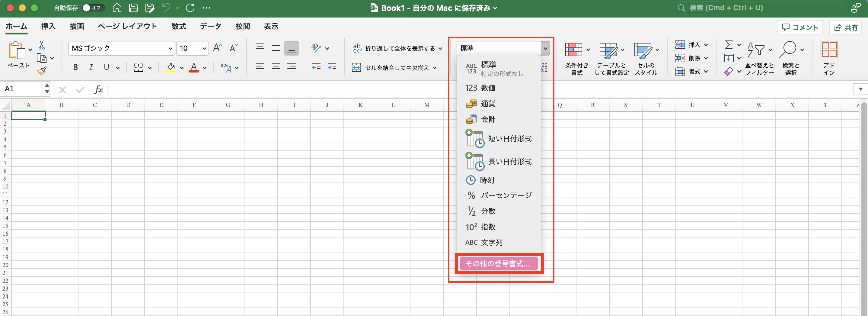The width and height of the screenshot is (868, 316).
Task: Switch to the 挿入 ribbon tab
Action: 48,26
